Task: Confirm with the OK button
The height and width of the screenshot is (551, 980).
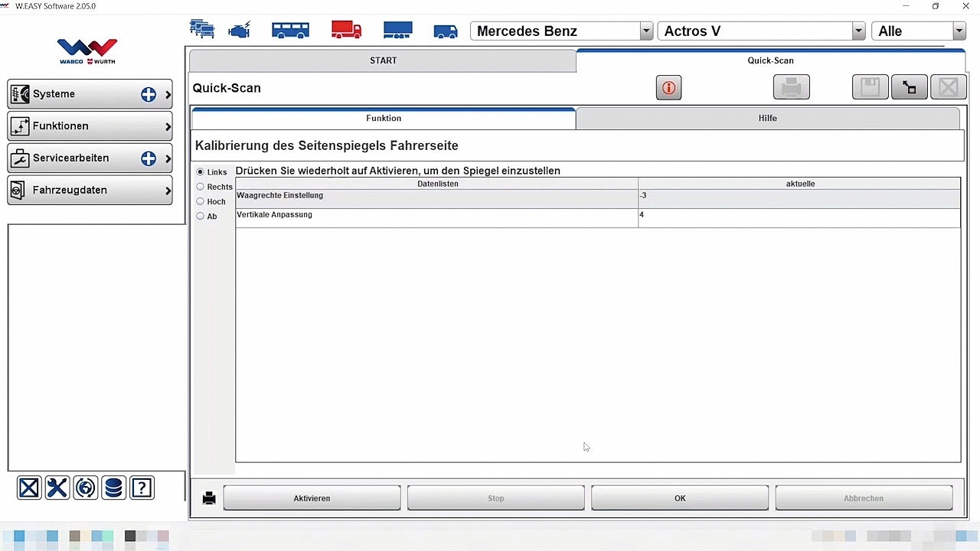Action: coord(679,498)
